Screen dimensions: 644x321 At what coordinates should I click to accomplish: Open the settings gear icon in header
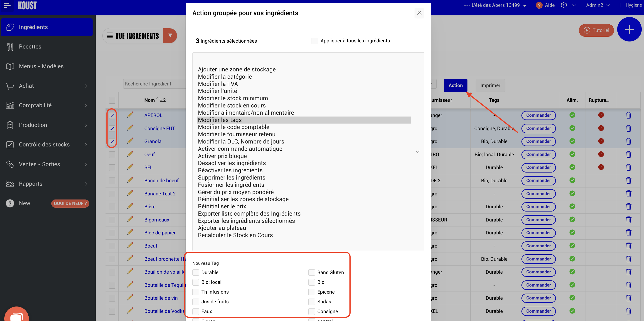pyautogui.click(x=564, y=5)
